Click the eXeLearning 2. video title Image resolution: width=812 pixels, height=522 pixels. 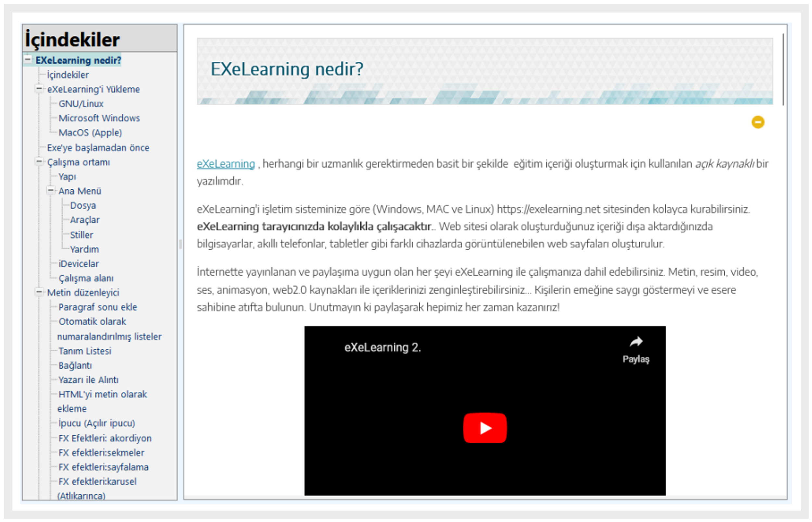tap(382, 347)
